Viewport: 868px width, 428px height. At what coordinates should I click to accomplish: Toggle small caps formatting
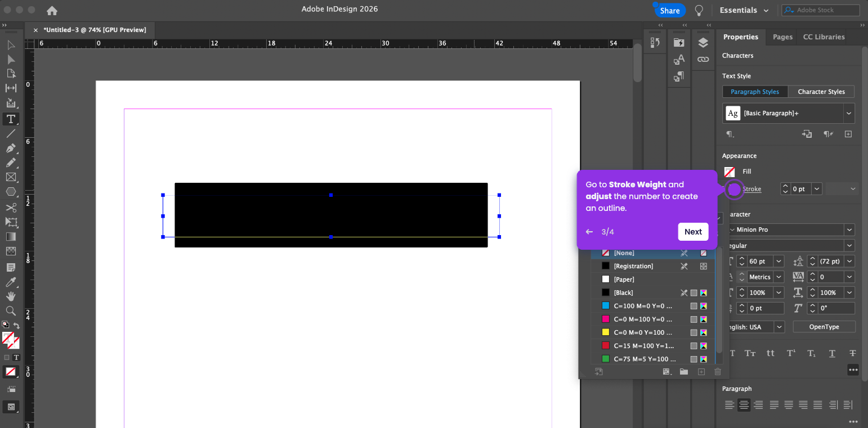(750, 353)
